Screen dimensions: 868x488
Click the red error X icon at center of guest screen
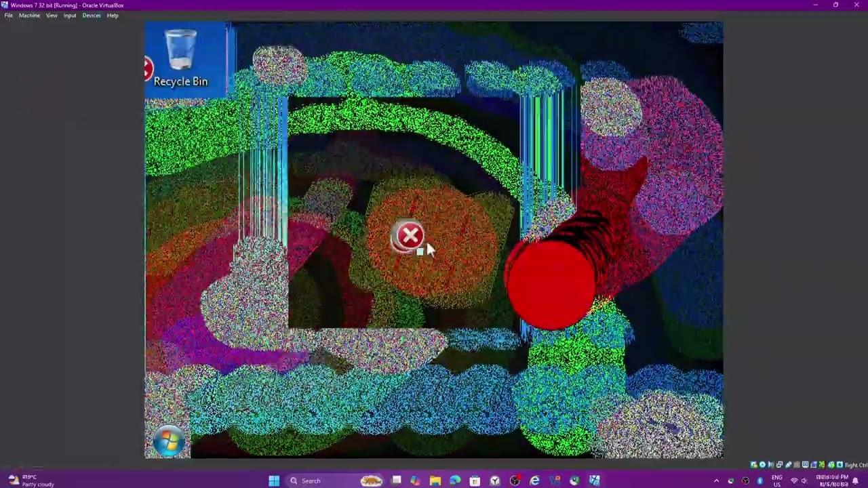point(410,235)
